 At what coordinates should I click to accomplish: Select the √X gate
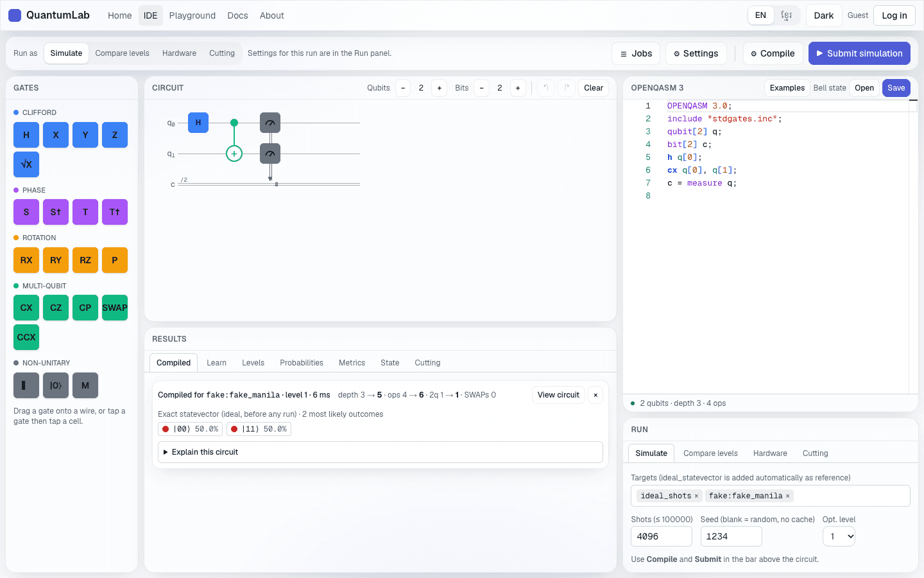tap(26, 164)
